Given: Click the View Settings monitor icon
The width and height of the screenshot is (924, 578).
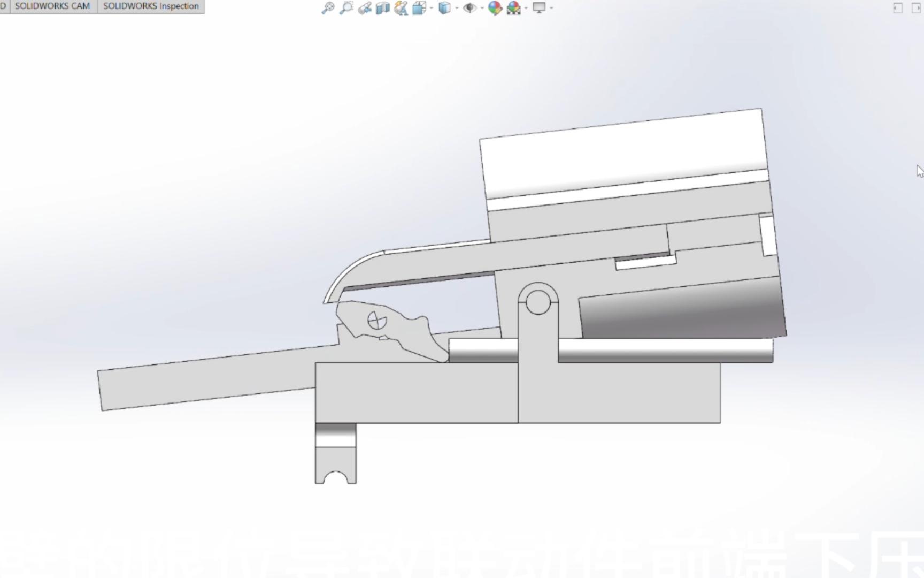Looking at the screenshot, I should click(x=539, y=8).
